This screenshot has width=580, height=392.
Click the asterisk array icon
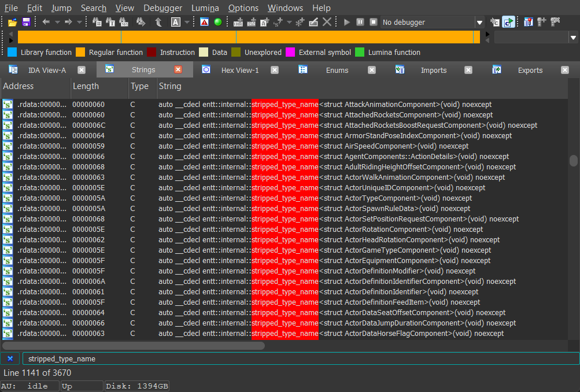tap(300, 22)
